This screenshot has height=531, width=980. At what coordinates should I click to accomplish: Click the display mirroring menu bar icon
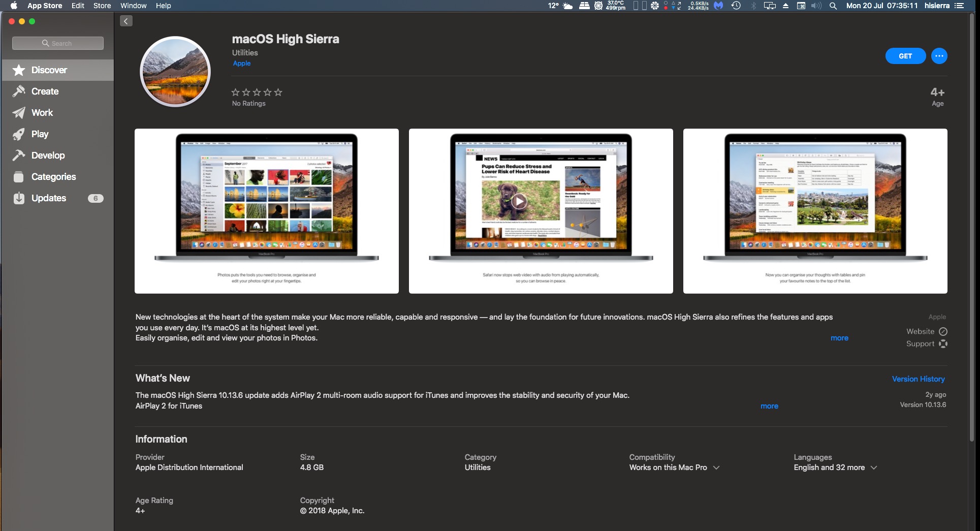[770, 6]
